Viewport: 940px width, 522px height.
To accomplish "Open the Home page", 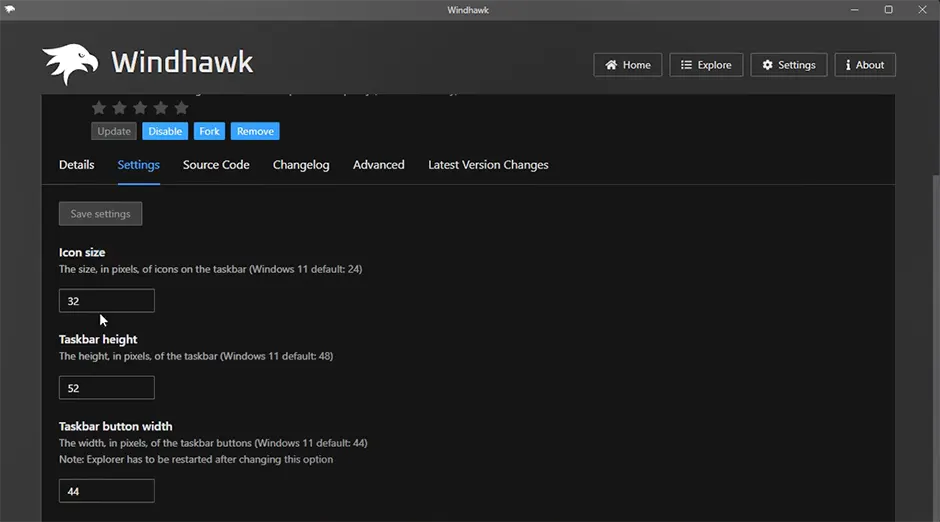I will click(x=627, y=65).
